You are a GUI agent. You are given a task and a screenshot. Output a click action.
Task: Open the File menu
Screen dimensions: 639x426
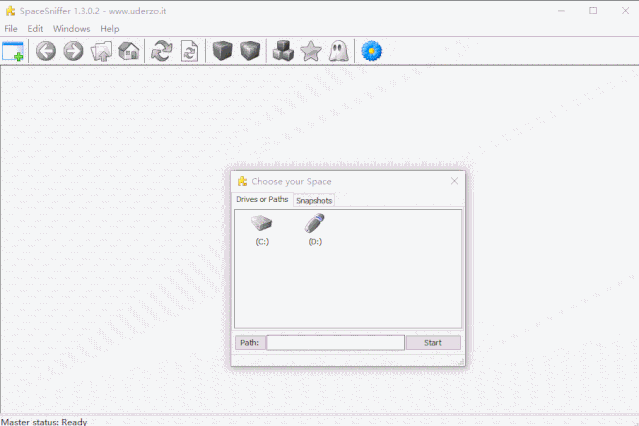pos(11,29)
